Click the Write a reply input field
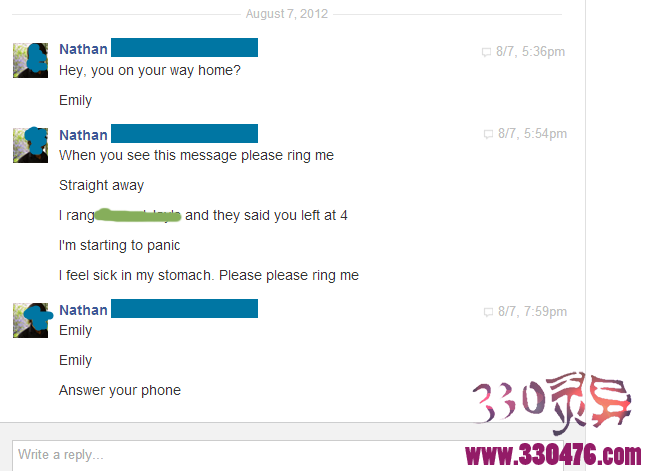The width and height of the screenshot is (649, 471). tap(288, 455)
